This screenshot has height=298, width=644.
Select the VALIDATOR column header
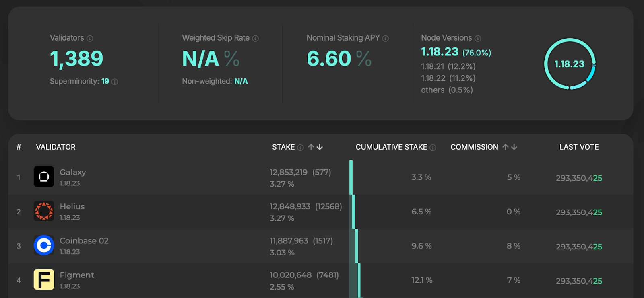56,147
